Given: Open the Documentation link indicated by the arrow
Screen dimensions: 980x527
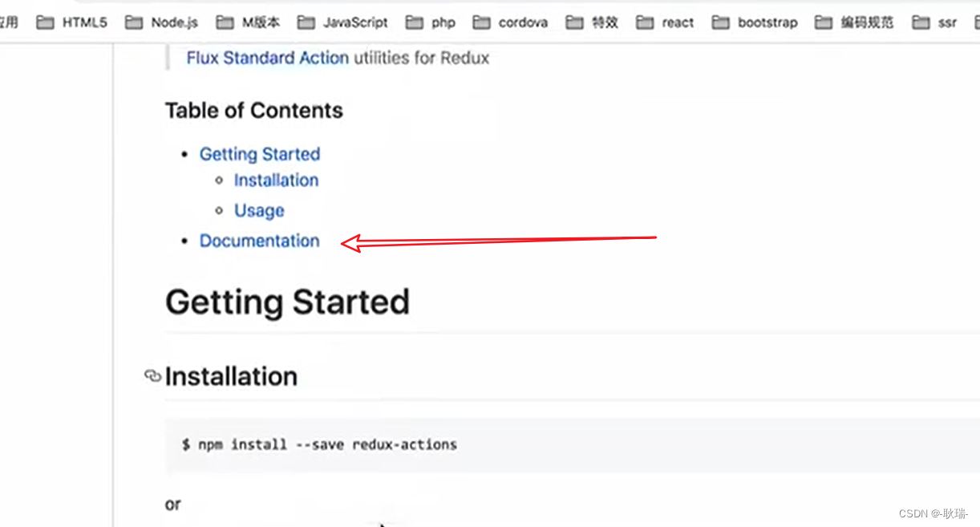Looking at the screenshot, I should [x=259, y=241].
